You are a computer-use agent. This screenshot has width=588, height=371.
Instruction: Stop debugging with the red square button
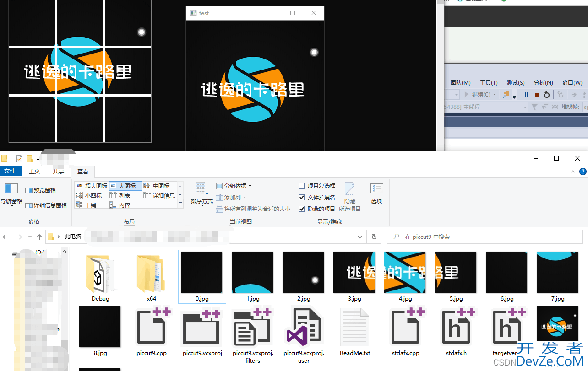pos(536,95)
